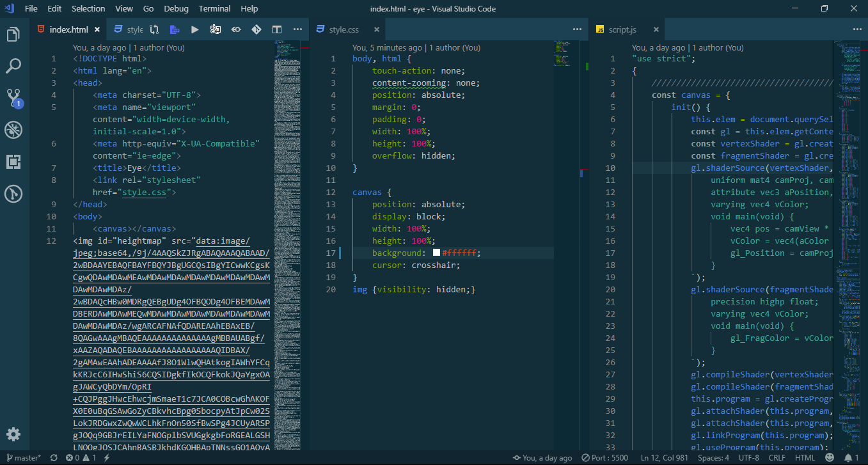Click the Manage gear icon

click(x=13, y=434)
